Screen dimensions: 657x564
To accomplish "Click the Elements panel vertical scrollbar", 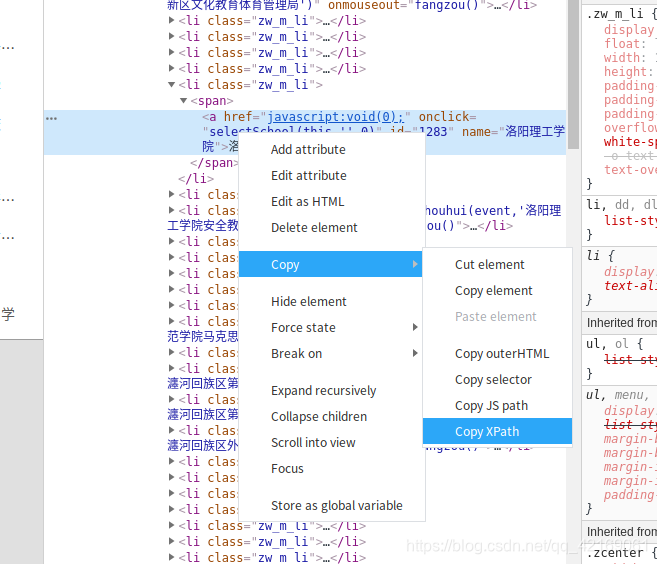I will (x=573, y=75).
